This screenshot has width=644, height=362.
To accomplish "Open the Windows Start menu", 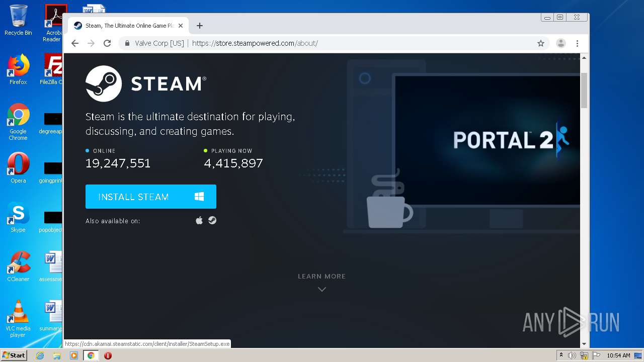I will point(14,355).
